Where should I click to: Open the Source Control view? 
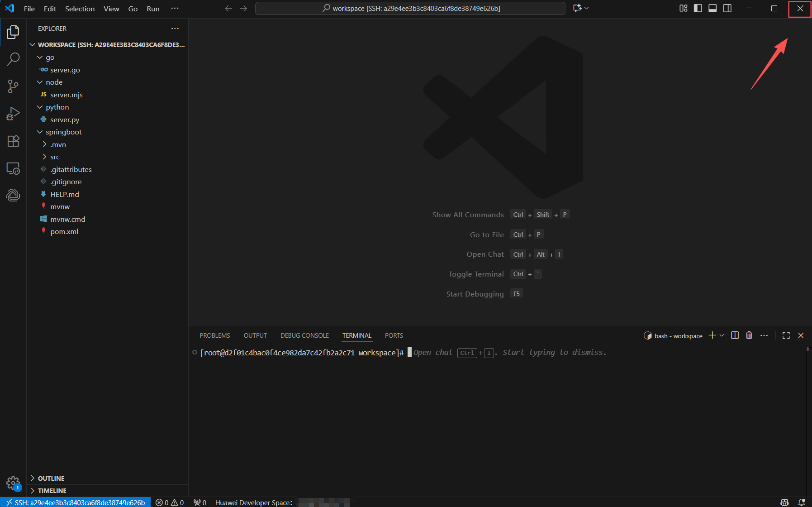point(13,86)
